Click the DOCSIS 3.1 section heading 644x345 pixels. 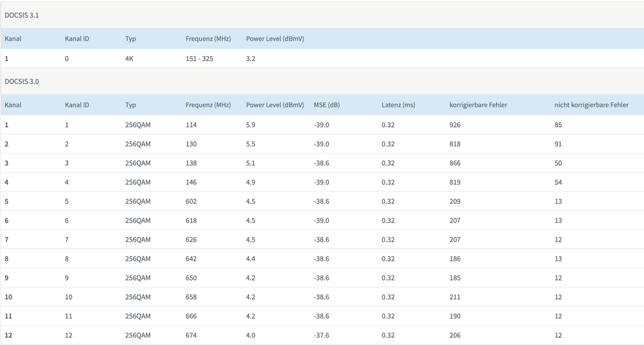click(x=22, y=14)
